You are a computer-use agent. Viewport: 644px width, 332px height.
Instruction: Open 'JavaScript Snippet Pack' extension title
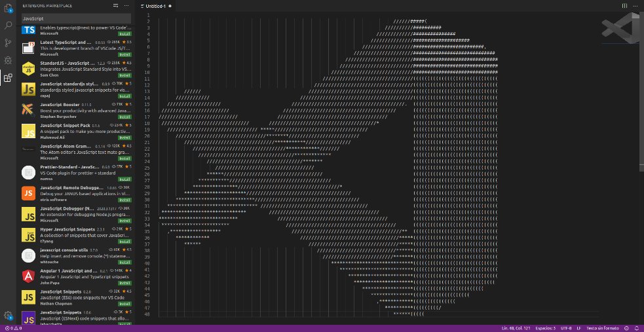click(x=65, y=125)
